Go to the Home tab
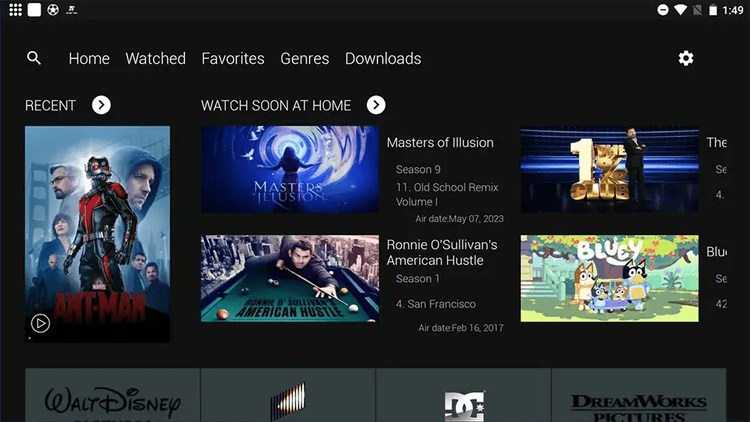The width and height of the screenshot is (750, 422). pyautogui.click(x=89, y=58)
